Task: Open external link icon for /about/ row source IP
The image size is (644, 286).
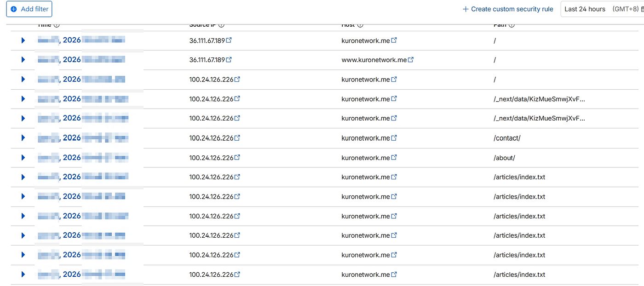Action: pyautogui.click(x=237, y=158)
